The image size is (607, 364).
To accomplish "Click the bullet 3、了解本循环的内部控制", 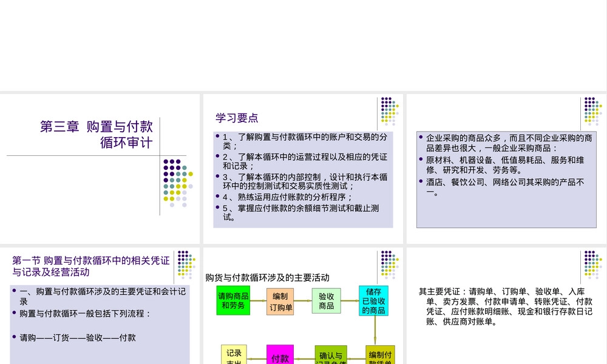I will click(302, 181).
